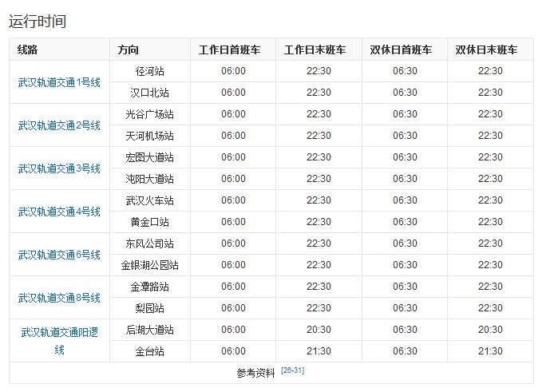Click 汉口北站 weekend last train 22:30
The width and height of the screenshot is (558, 392).
pyautogui.click(x=490, y=93)
